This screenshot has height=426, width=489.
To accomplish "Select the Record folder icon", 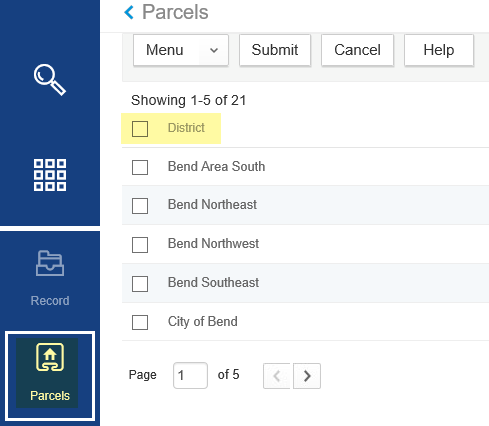I will [x=50, y=263].
